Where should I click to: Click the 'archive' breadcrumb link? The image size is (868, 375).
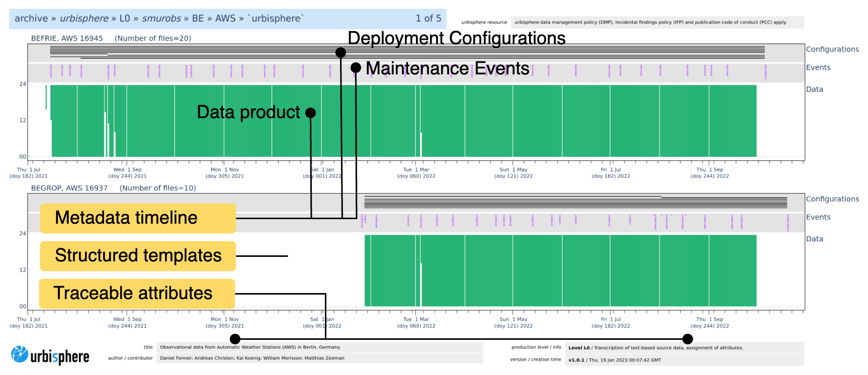click(x=31, y=19)
